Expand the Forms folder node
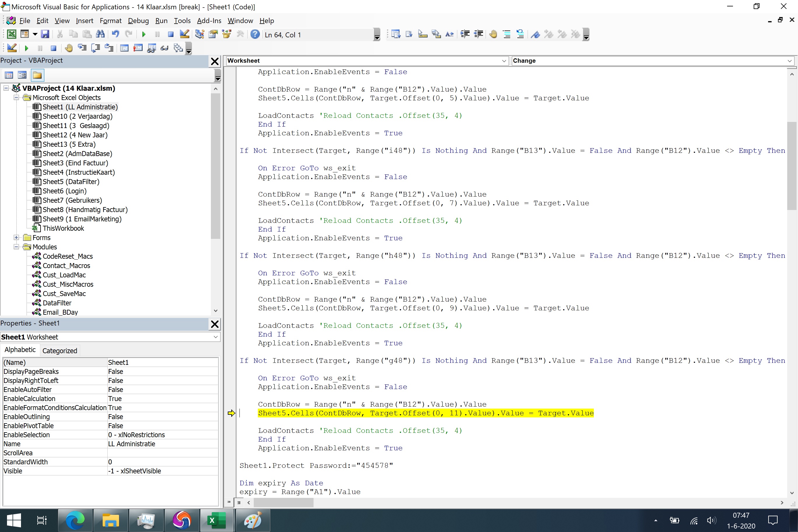798x532 pixels. pyautogui.click(x=16, y=237)
